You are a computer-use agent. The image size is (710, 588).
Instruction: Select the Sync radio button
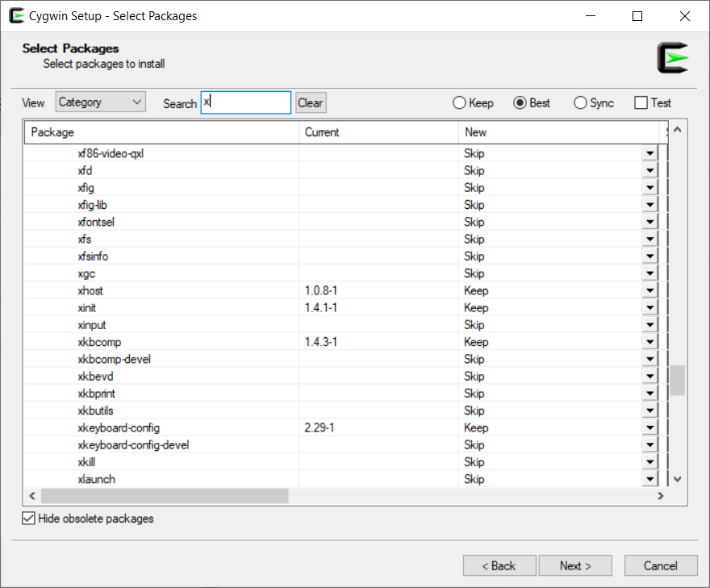pos(594,102)
